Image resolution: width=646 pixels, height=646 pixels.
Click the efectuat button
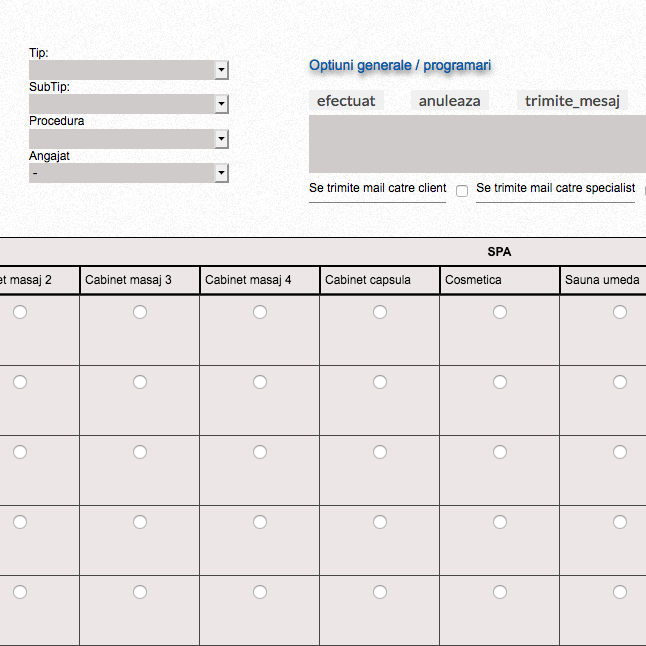[346, 101]
